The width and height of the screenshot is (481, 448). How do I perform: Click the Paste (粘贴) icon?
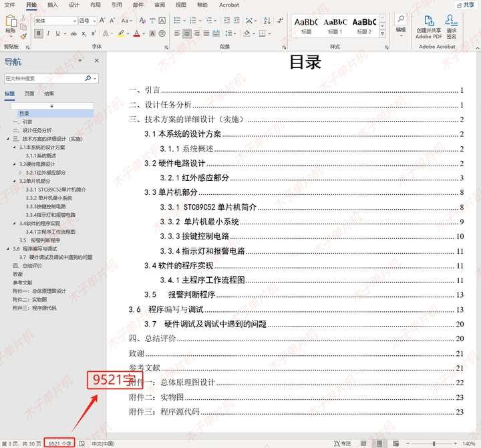pos(11,21)
